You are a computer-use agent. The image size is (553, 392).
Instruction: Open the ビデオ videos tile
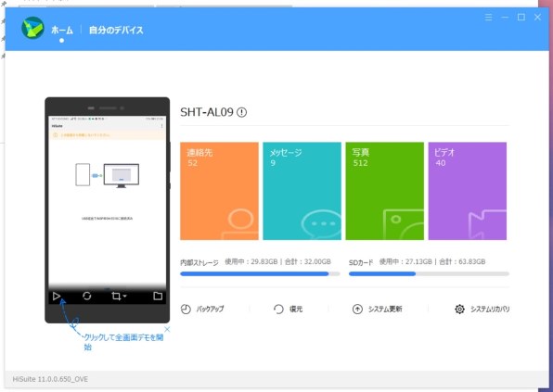point(468,191)
